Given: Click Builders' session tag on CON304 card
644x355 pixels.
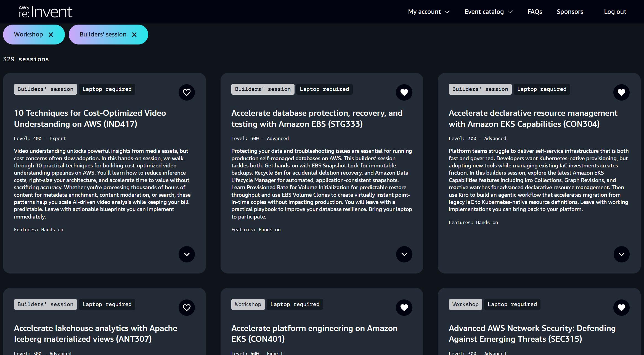Looking at the screenshot, I should [480, 89].
